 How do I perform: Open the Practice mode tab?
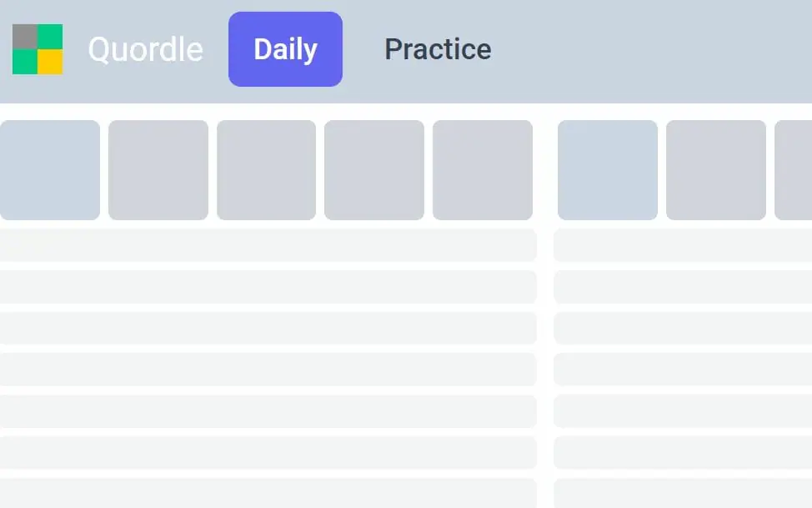437,49
